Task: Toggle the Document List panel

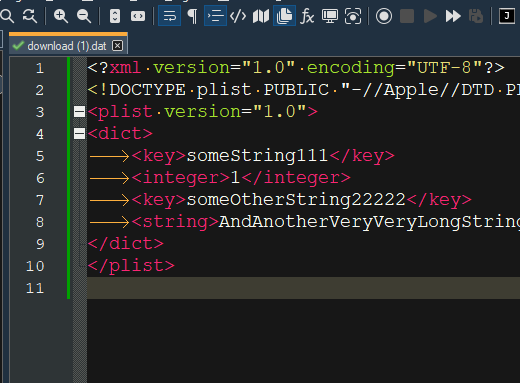Action: click(284, 16)
